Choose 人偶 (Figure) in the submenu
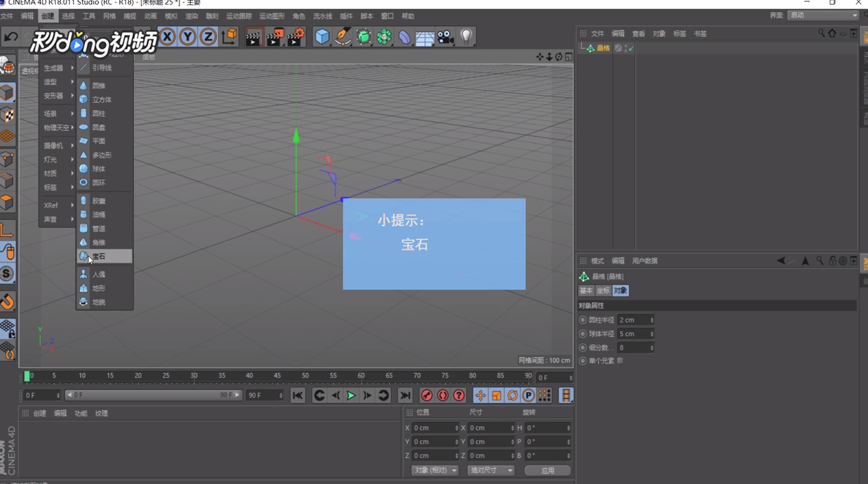 [104, 274]
